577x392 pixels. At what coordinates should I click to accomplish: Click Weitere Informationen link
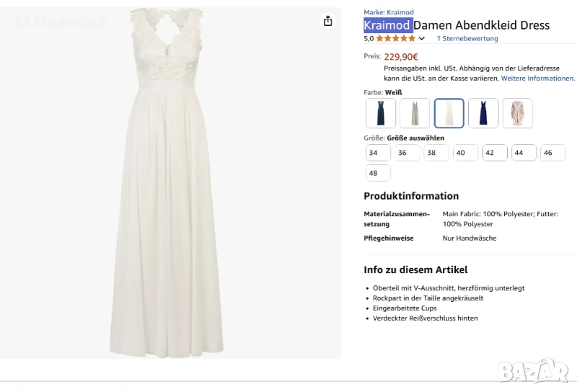537,78
